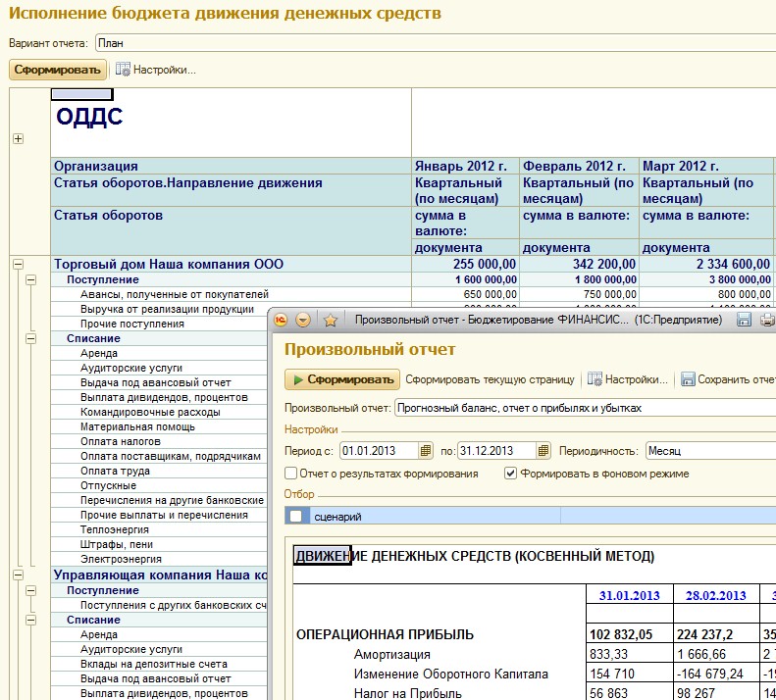Open Настройки in the budget execution report
The width and height of the screenshot is (776, 700).
(156, 70)
